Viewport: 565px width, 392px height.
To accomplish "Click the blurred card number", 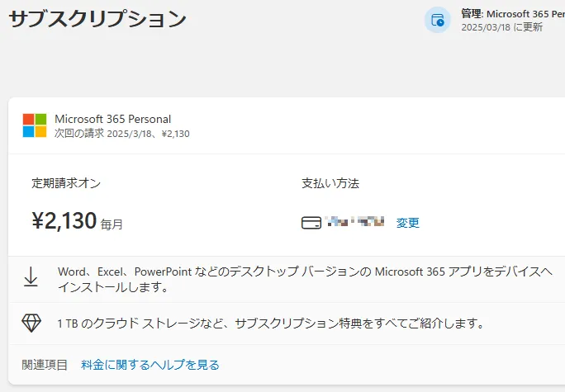I will pos(355,222).
